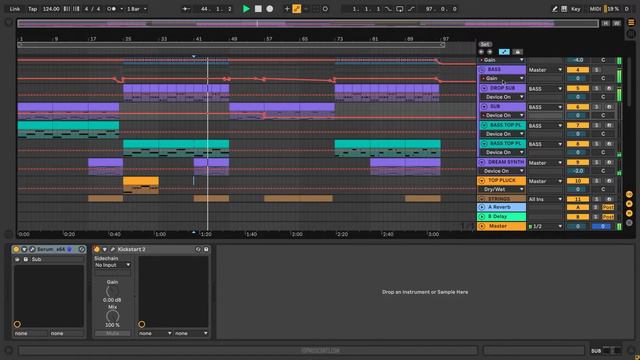Toggle the BASS track activator 4

(x=578, y=70)
